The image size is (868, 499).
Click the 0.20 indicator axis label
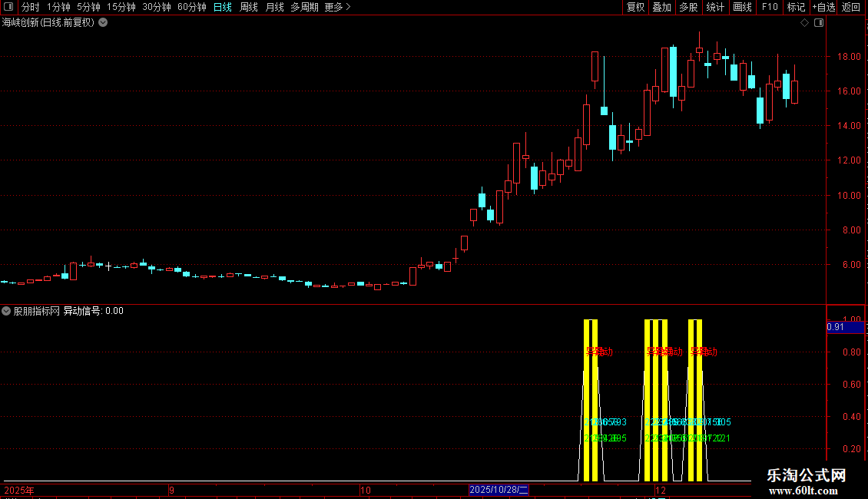coord(851,448)
